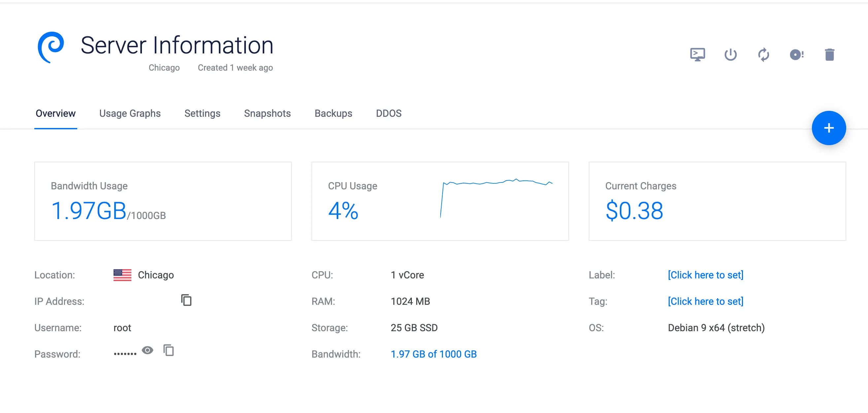868x413 pixels.
Task: Click the reinstall disk icon
Action: tap(796, 54)
